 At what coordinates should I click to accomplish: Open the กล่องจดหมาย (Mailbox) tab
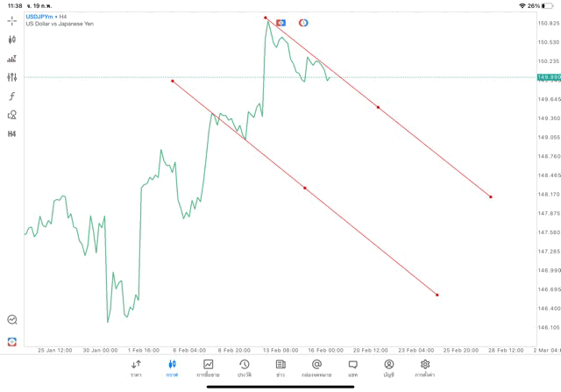(x=316, y=367)
